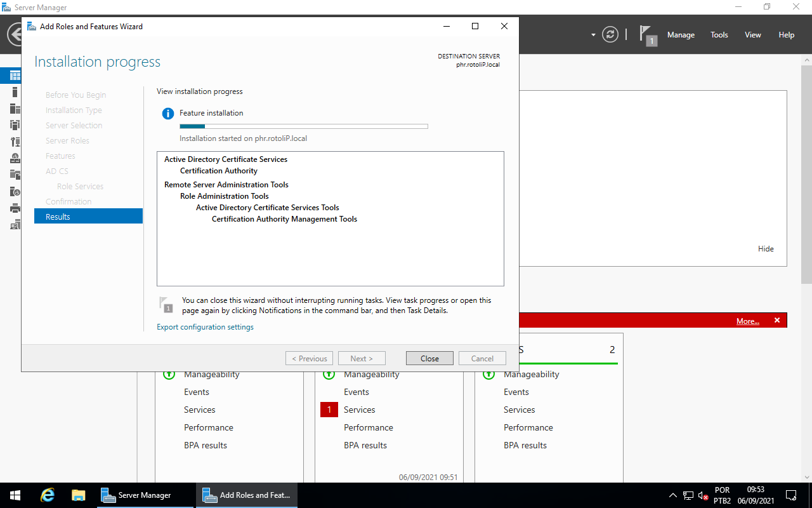
Task: Click the Export configuration settings link
Action: [x=205, y=326]
